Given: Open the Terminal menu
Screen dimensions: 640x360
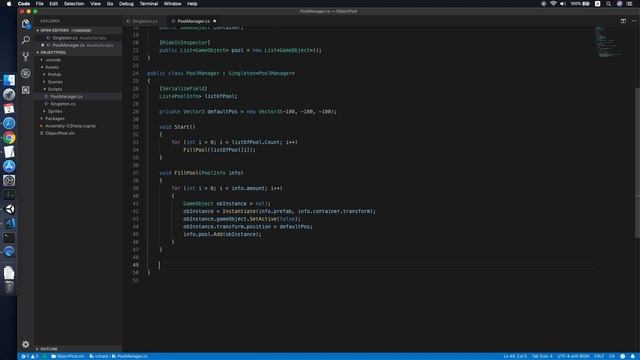Looking at the screenshot, I should [x=149, y=4].
